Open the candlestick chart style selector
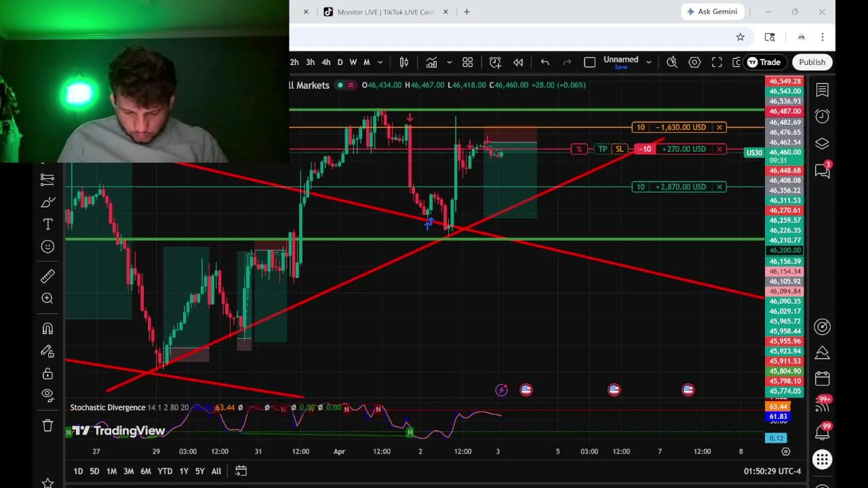 [x=404, y=62]
